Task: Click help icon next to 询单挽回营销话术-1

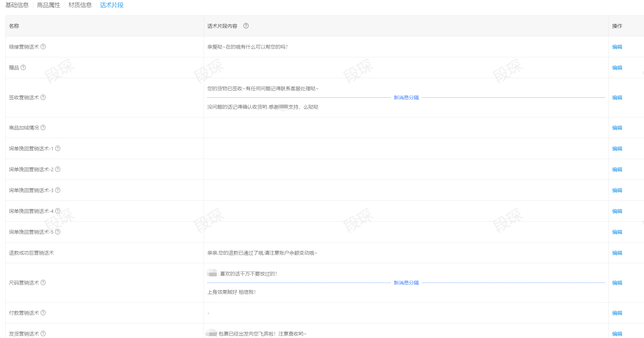Action: 58,148
